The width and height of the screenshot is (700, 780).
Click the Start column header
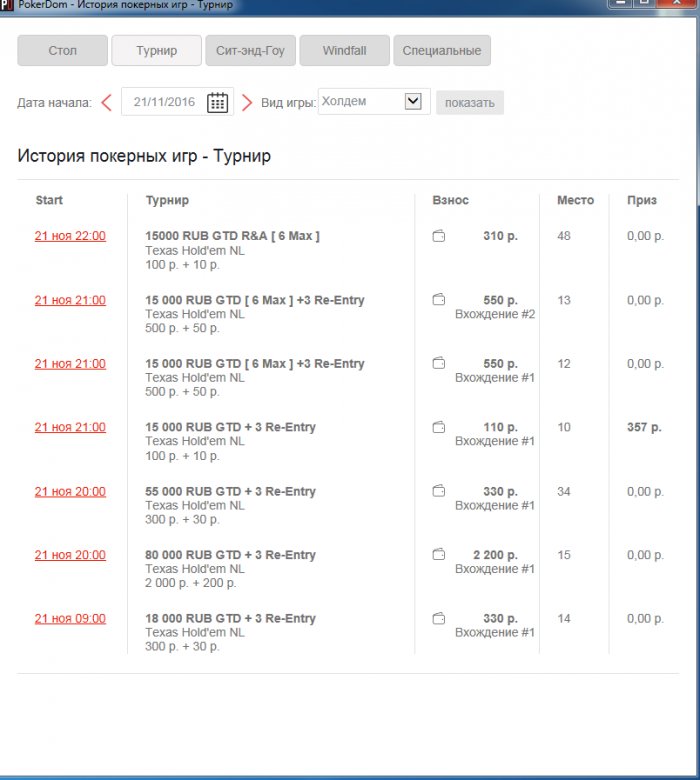pyautogui.click(x=49, y=200)
